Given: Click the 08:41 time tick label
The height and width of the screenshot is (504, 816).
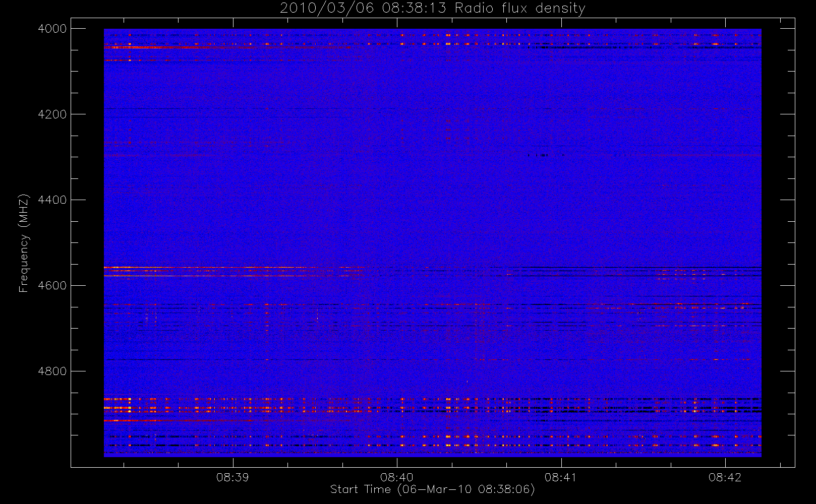Looking at the screenshot, I should pyautogui.click(x=561, y=477).
